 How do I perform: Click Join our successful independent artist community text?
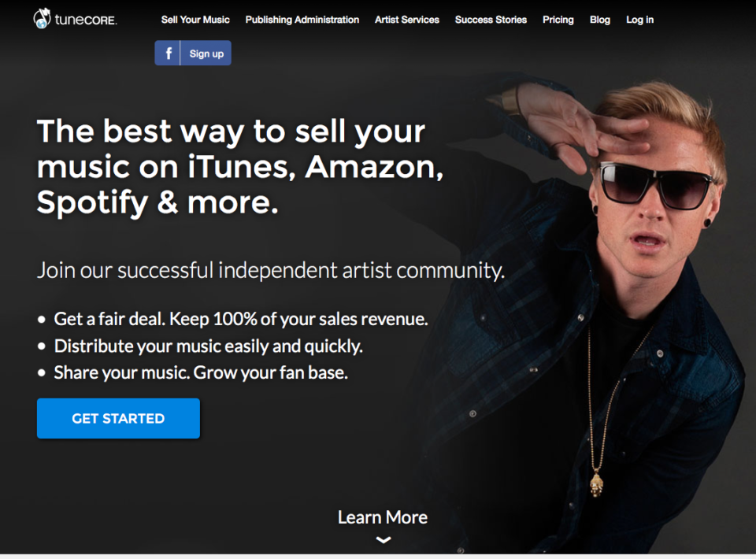pyautogui.click(x=271, y=270)
